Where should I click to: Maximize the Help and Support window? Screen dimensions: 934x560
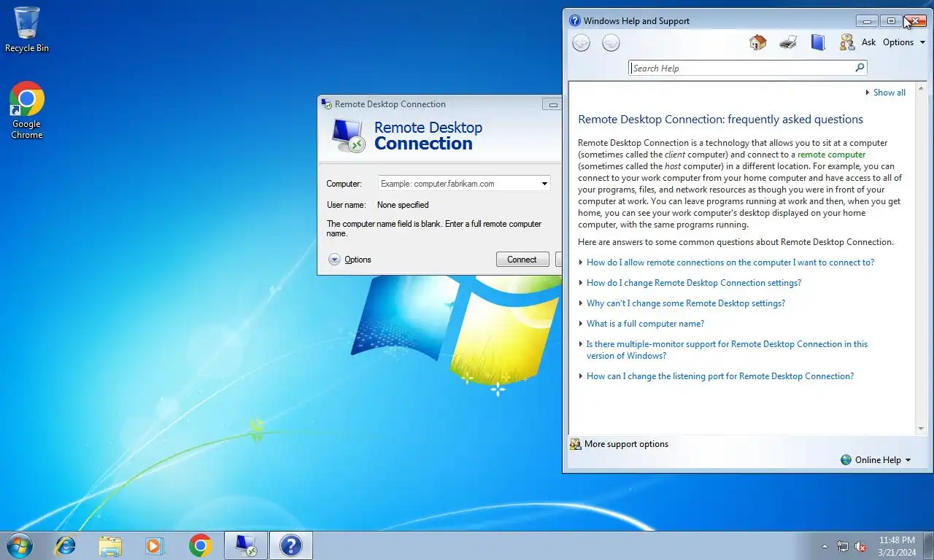pyautogui.click(x=890, y=21)
